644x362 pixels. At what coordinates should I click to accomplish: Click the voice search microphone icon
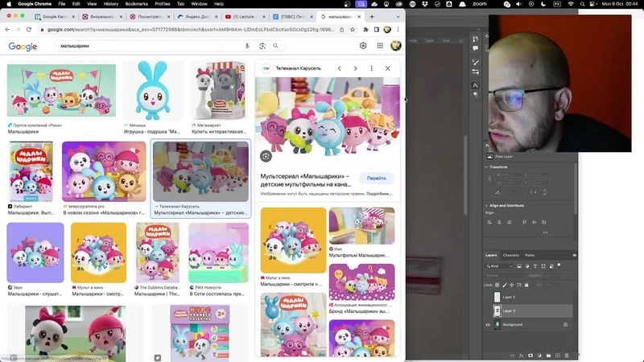(x=247, y=46)
